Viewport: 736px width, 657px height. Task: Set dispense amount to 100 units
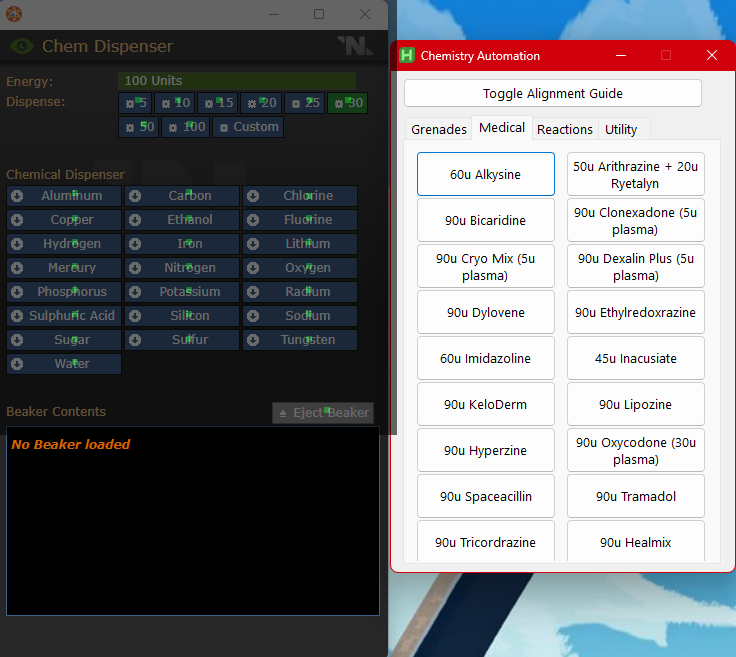click(x=185, y=127)
